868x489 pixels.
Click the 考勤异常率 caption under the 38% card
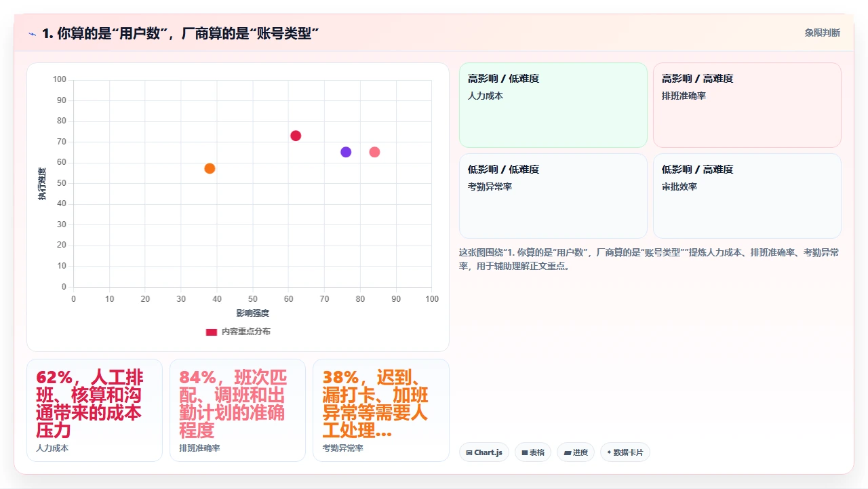click(x=342, y=448)
